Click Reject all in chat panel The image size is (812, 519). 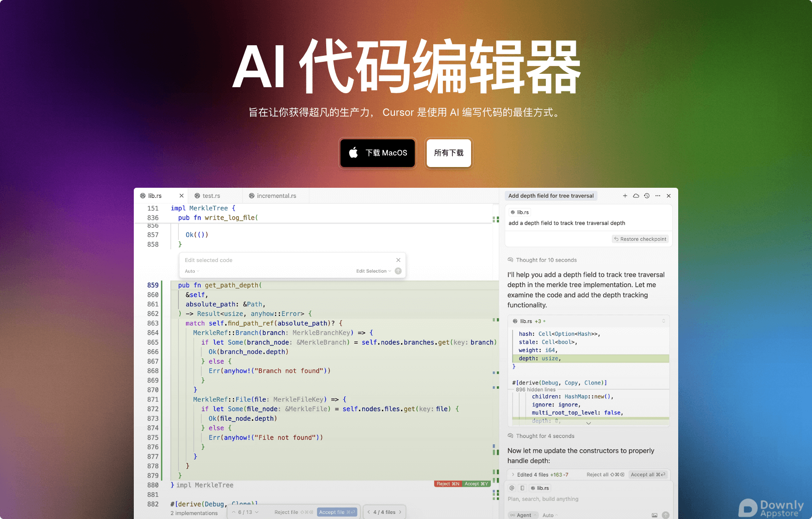605,475
